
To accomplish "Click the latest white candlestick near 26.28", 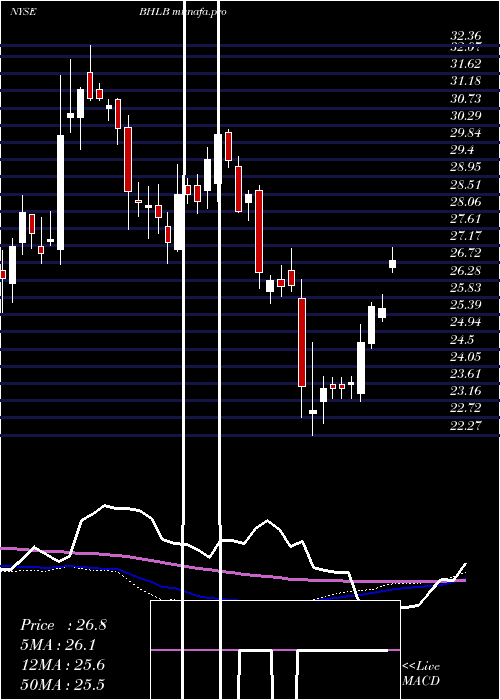I will pos(392,264).
